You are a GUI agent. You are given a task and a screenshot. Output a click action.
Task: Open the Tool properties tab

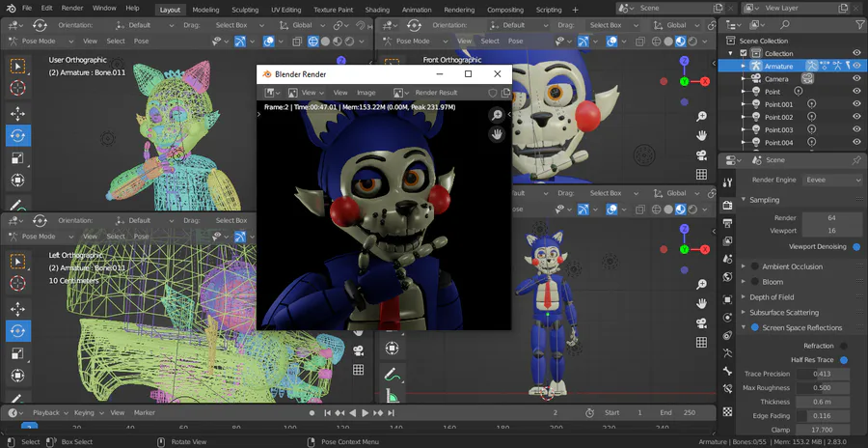[728, 182]
